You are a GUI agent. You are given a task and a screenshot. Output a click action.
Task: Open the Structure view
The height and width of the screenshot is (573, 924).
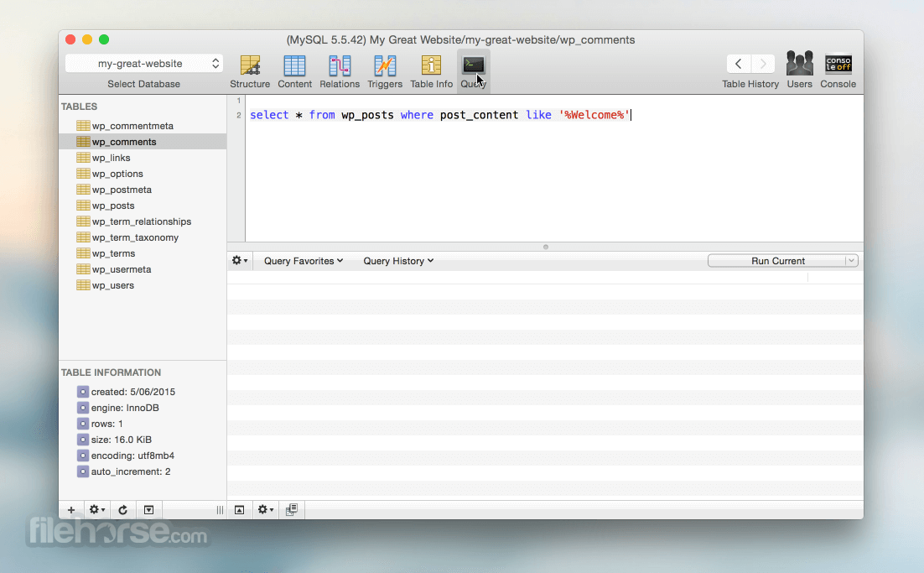[x=250, y=71]
